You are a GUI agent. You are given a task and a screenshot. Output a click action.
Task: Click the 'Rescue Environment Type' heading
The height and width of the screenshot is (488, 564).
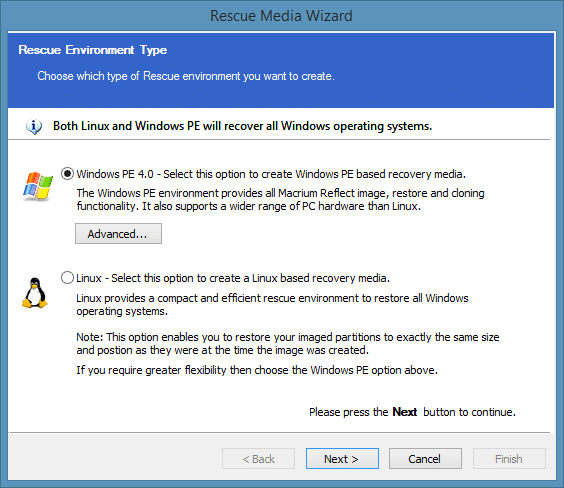(x=92, y=50)
